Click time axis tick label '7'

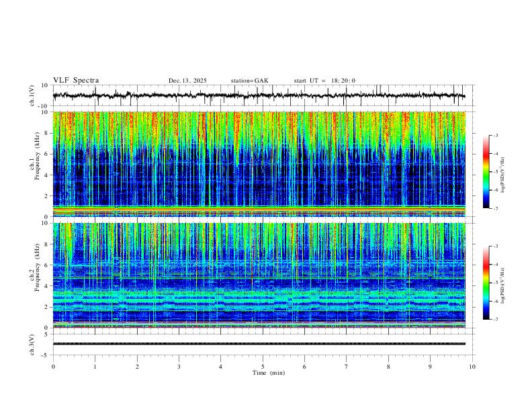click(x=347, y=367)
